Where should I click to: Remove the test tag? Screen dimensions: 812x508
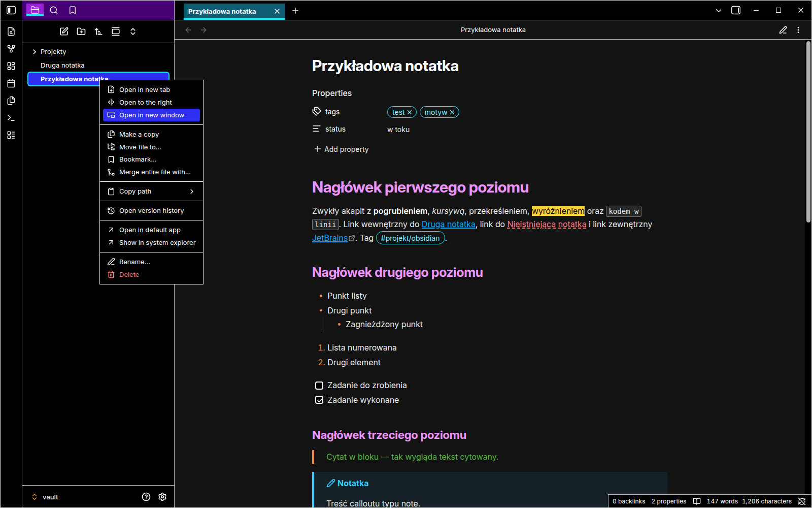coord(410,112)
